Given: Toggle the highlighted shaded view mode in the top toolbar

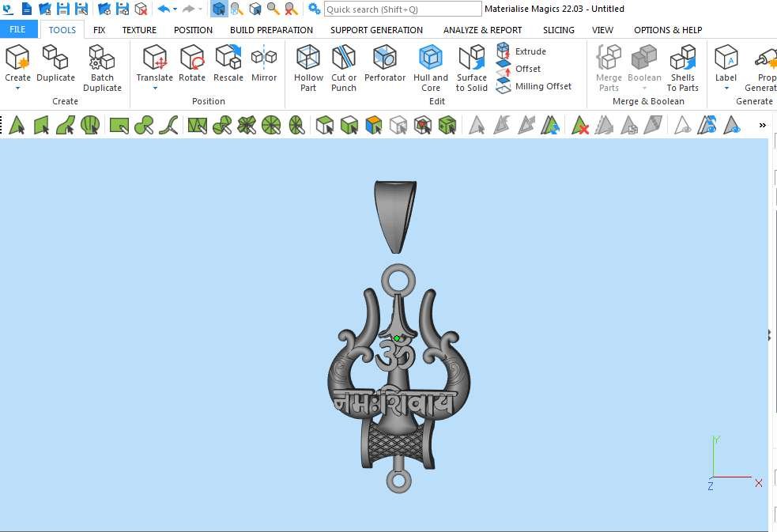Looking at the screenshot, I should click(219, 9).
